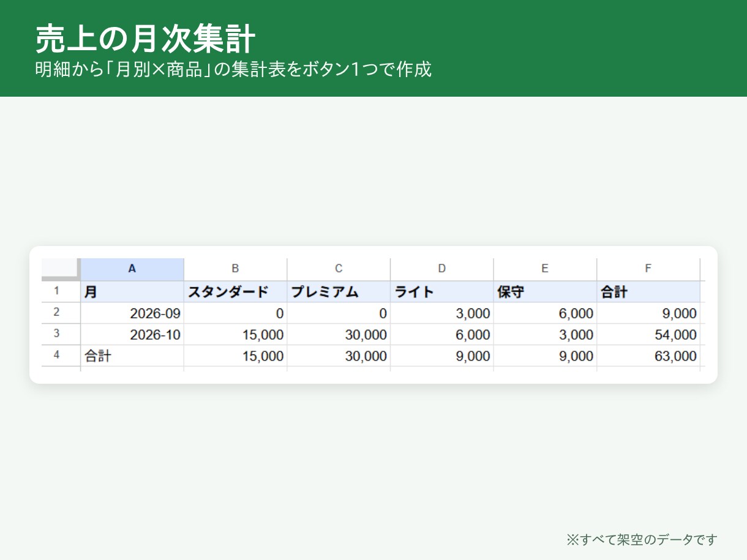Click the プレミアム header cell
This screenshot has height=560, width=747.
coord(339,292)
